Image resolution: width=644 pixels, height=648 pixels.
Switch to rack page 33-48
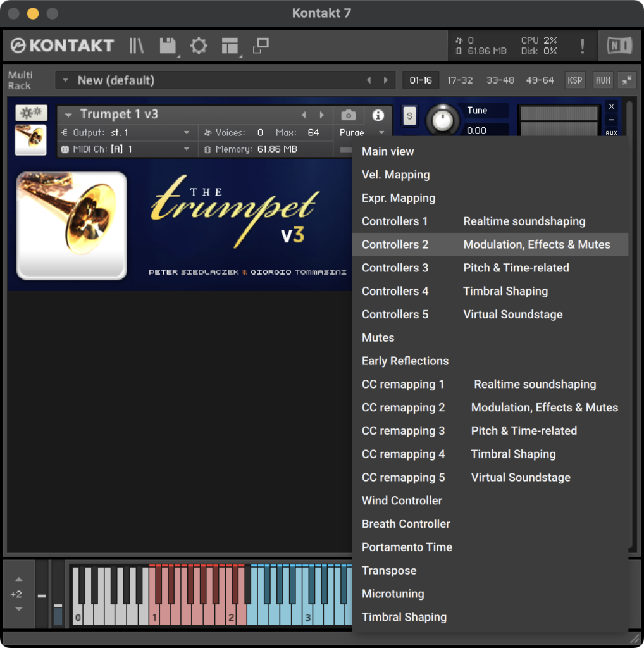point(500,80)
